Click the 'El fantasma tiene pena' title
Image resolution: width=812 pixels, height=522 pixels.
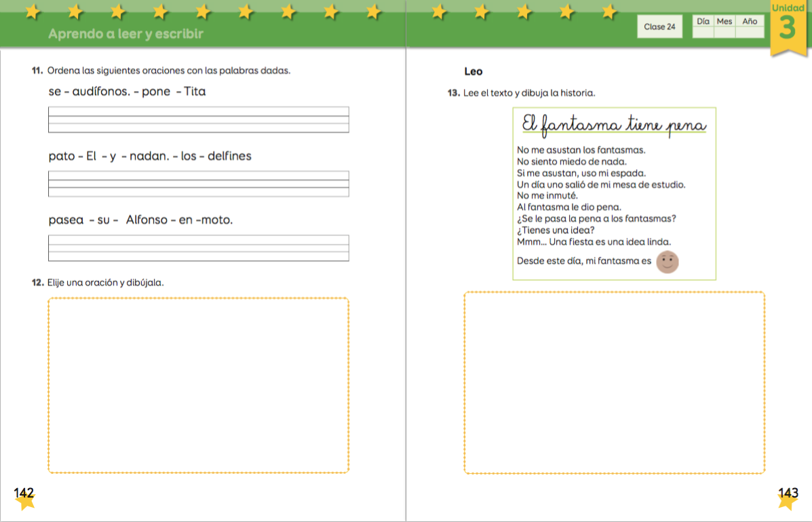(614, 126)
